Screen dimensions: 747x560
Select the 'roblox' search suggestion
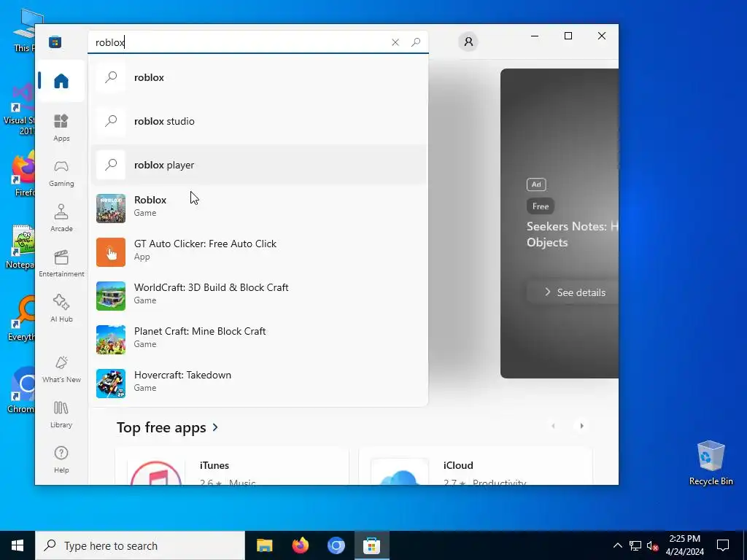(258, 77)
